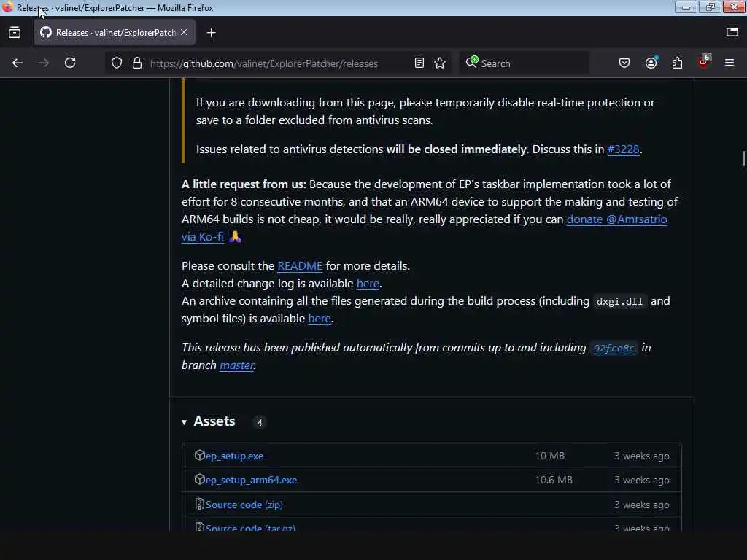
Task: Click the inline code 'dxgi.dll'
Action: 619,301
